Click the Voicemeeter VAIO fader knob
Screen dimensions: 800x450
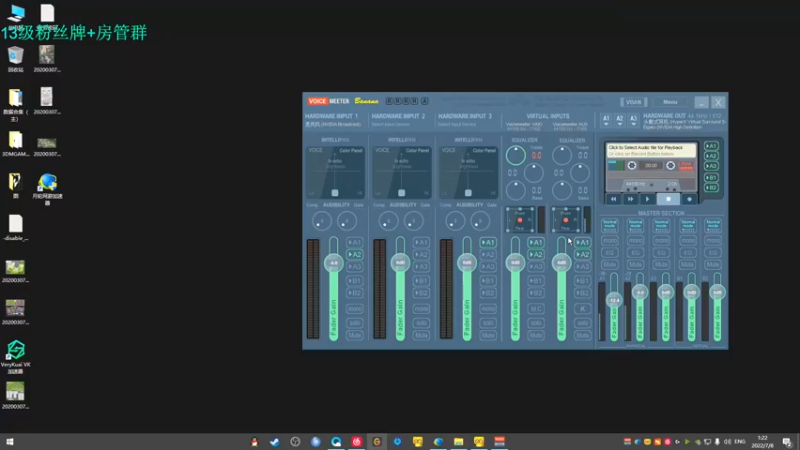515,263
